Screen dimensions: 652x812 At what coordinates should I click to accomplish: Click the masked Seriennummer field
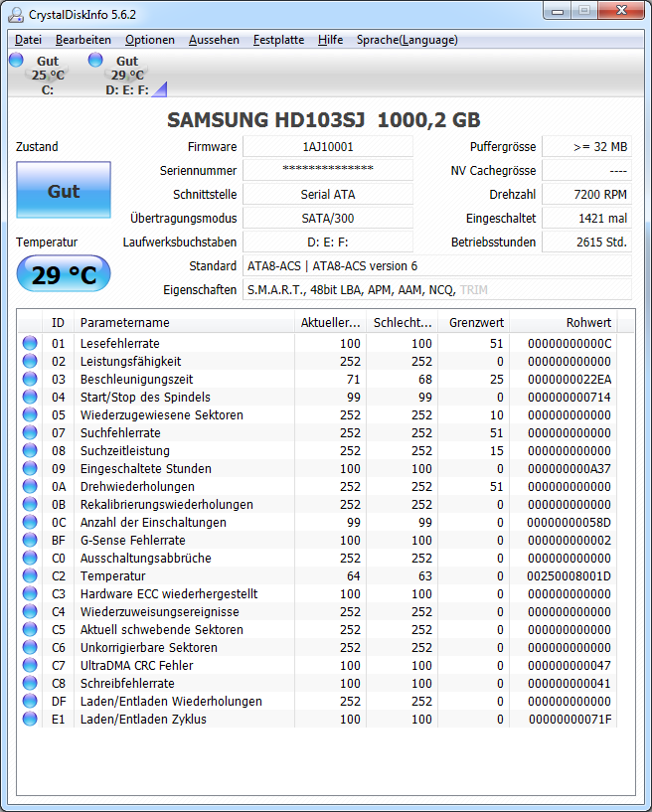[x=328, y=170]
